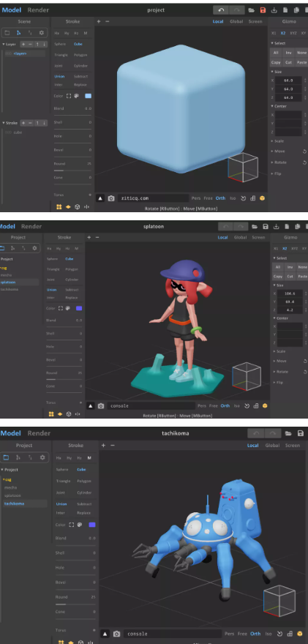Expand the Scale section in project window
Viewport: 308px width, 644px height.
[x=272, y=141]
